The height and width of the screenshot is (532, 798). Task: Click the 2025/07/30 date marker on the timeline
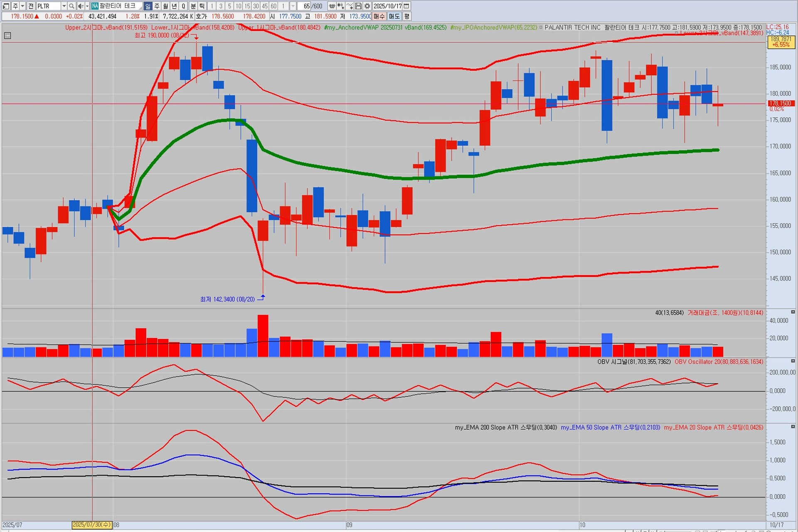pyautogui.click(x=92, y=525)
